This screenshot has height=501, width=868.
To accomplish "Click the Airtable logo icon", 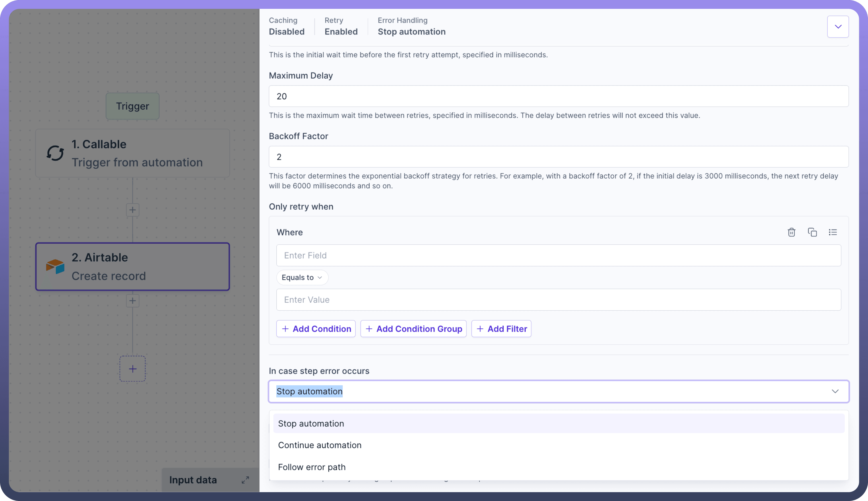I will (55, 266).
